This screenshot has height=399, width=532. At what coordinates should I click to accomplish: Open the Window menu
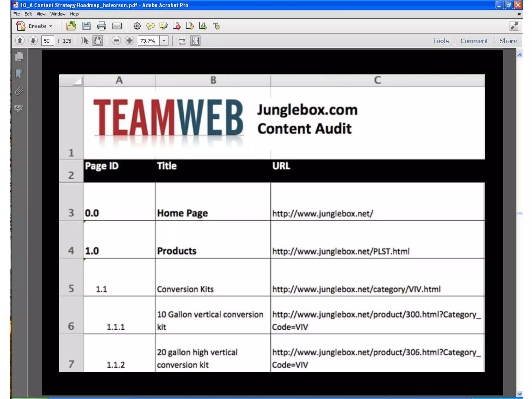tap(58, 14)
